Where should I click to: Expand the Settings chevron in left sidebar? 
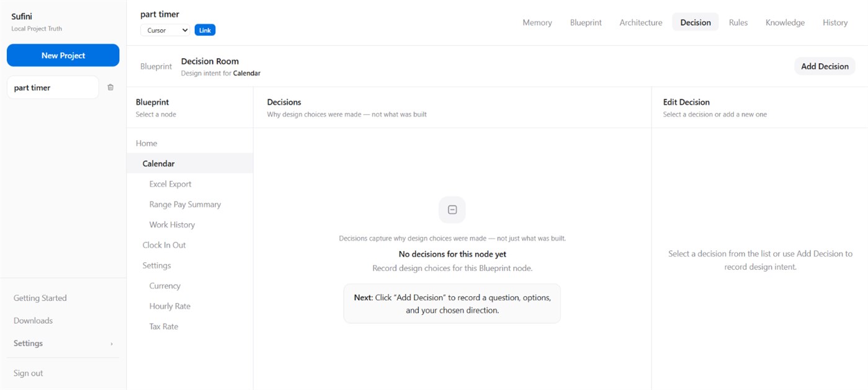coord(112,343)
